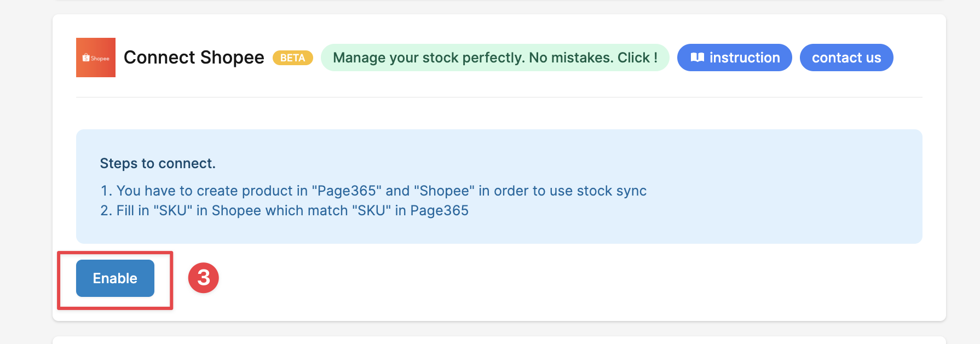Select step 1 about creating product

373,191
